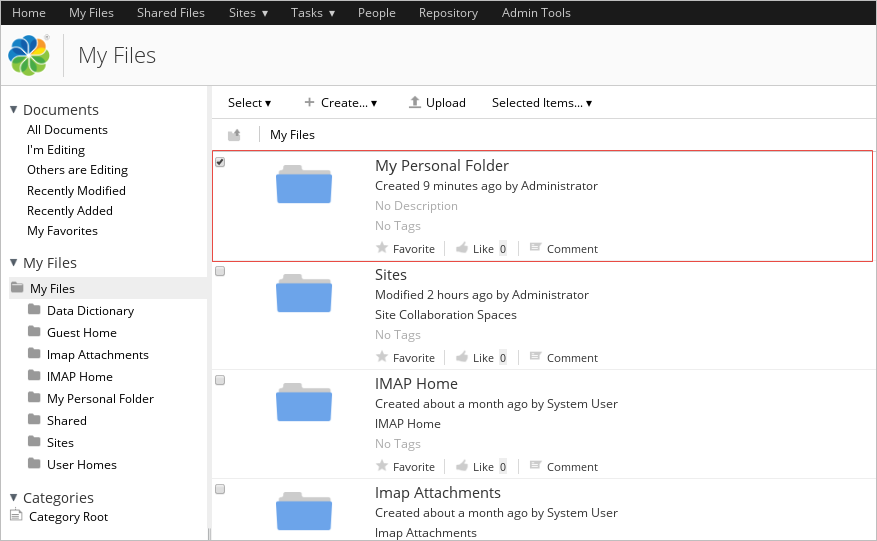Check the Sites folder checkbox
The width and height of the screenshot is (877, 541).
tap(220, 271)
